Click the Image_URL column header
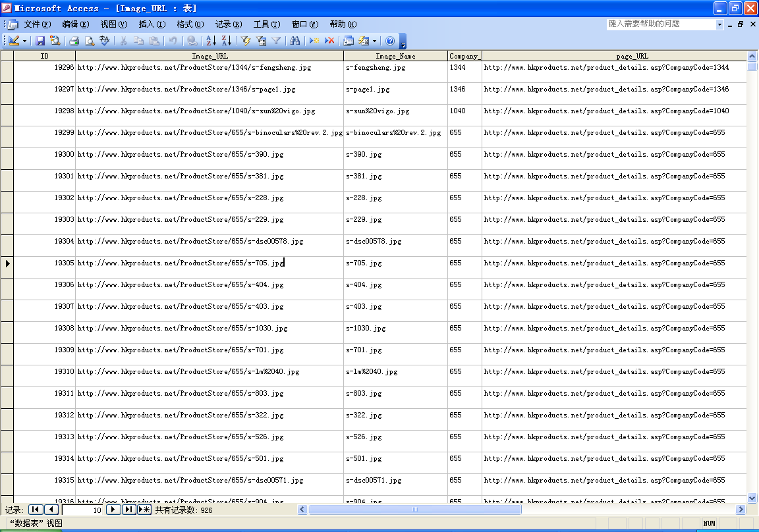This screenshot has height=532, width=759. (210, 56)
